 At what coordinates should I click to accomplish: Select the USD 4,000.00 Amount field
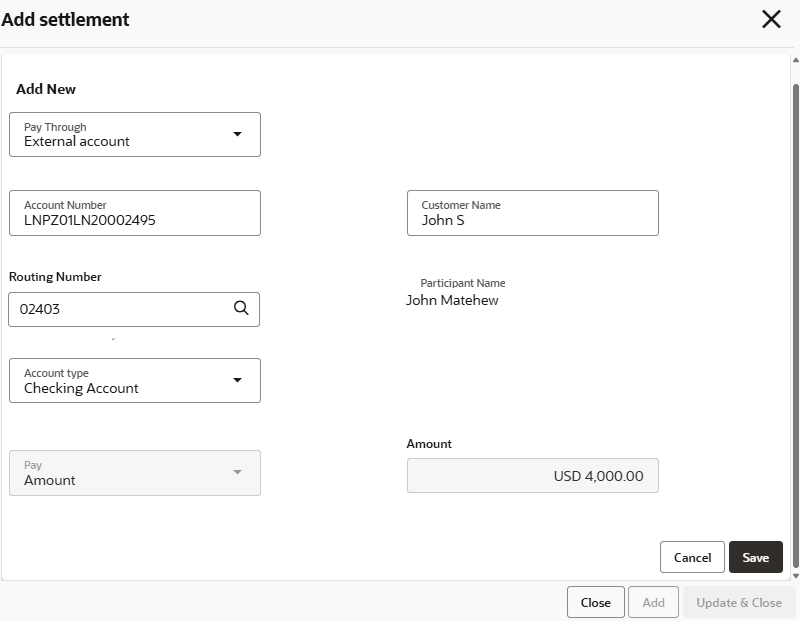click(532, 476)
